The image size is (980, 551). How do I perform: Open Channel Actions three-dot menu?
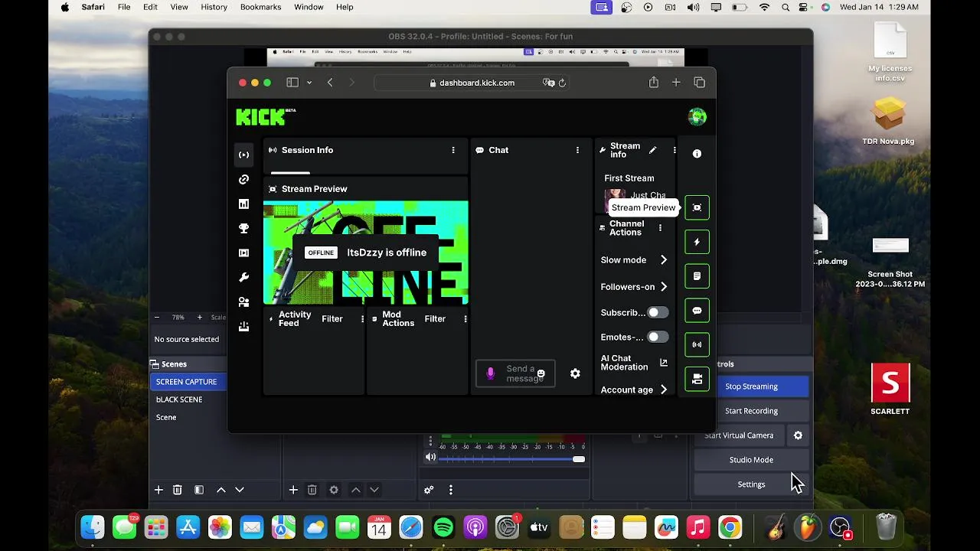pyautogui.click(x=660, y=228)
